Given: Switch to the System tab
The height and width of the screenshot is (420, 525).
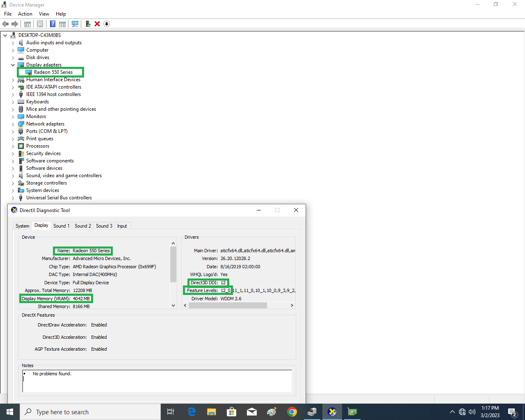Looking at the screenshot, I should click(x=22, y=226).
